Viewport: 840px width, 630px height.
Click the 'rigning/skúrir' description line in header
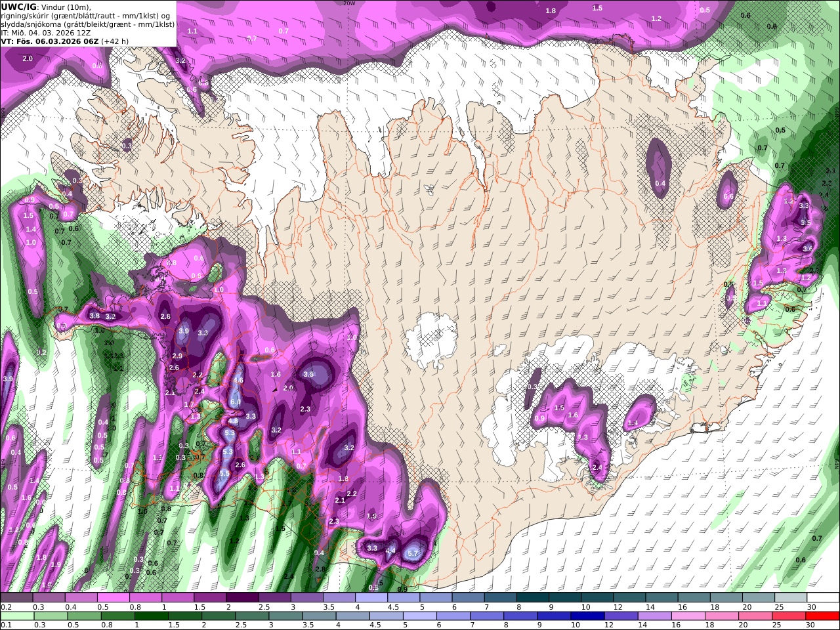pyautogui.click(x=86, y=15)
